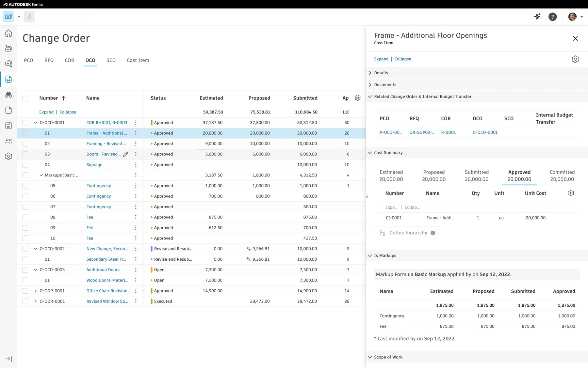
Task: Check the O-ODR-0001 row checkbox
Action: (x=25, y=302)
